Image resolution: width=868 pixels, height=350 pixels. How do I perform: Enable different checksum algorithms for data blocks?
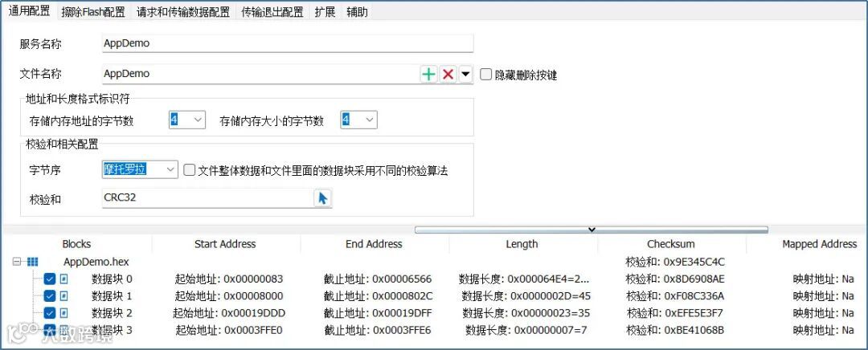pyautogui.click(x=190, y=170)
